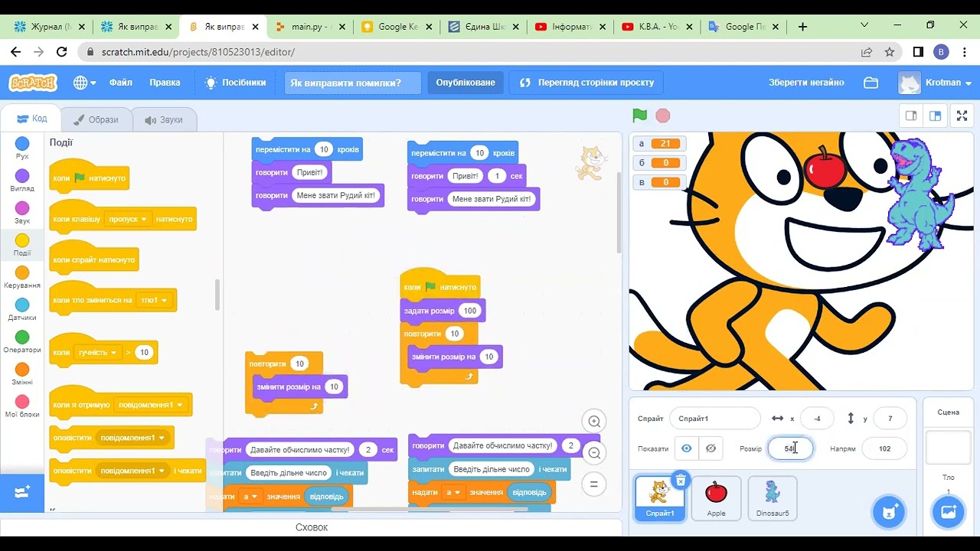Open the пропуск key dropdown
Screen dimensions: 980x551
click(x=127, y=219)
